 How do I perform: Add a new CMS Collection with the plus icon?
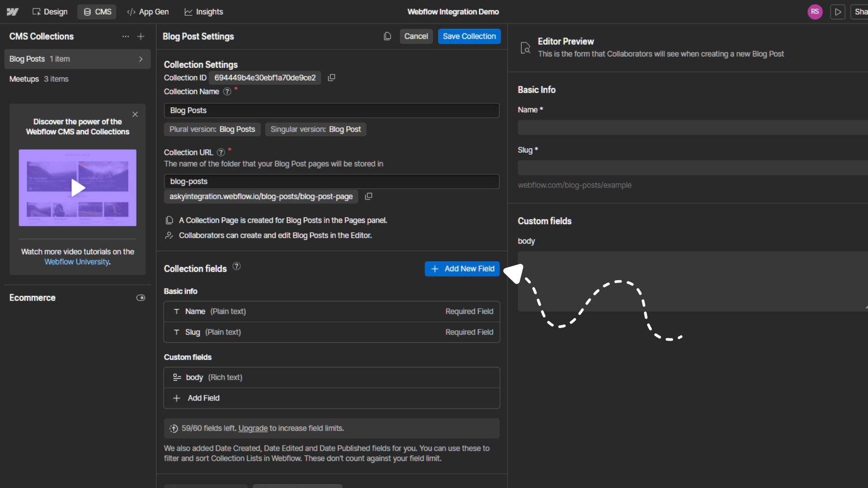141,36
